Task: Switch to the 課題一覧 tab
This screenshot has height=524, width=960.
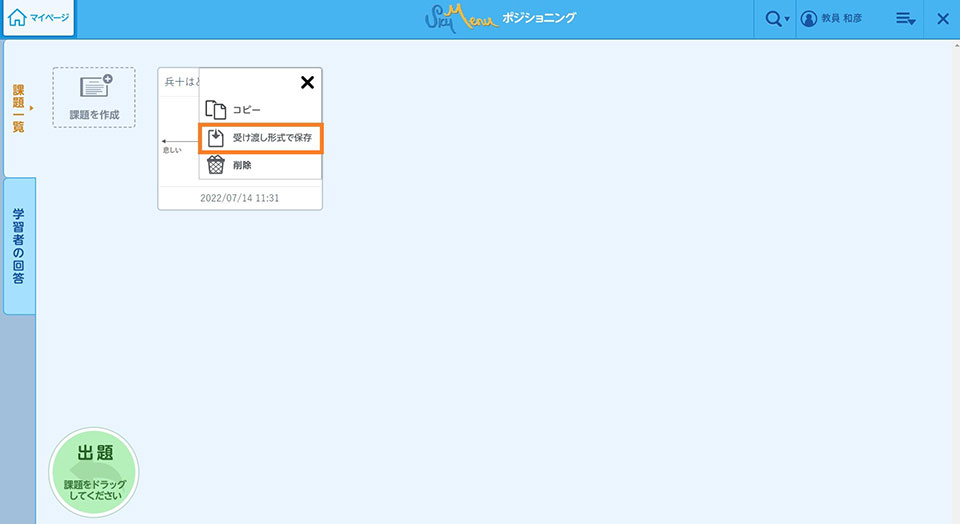Action: 19,108
